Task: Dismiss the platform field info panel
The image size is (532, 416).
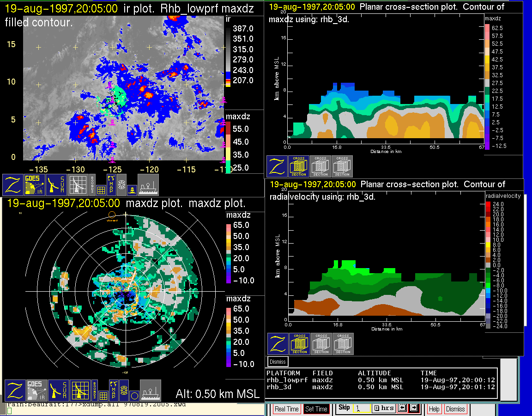Action: (278, 361)
